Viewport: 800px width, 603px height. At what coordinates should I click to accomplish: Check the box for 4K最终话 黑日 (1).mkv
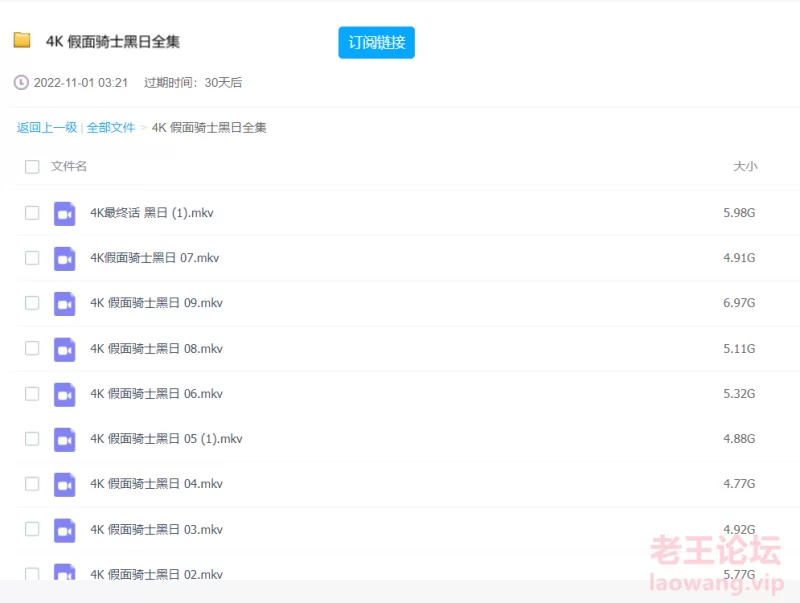click(x=32, y=213)
